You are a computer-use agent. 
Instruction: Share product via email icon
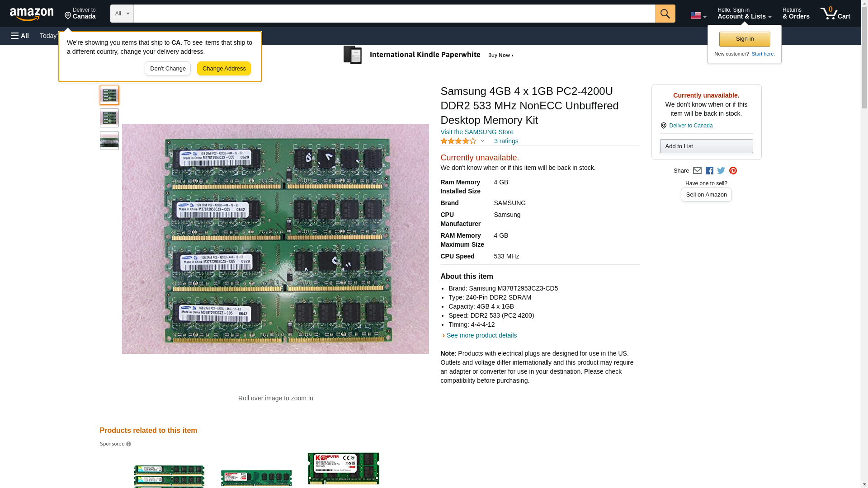point(697,171)
